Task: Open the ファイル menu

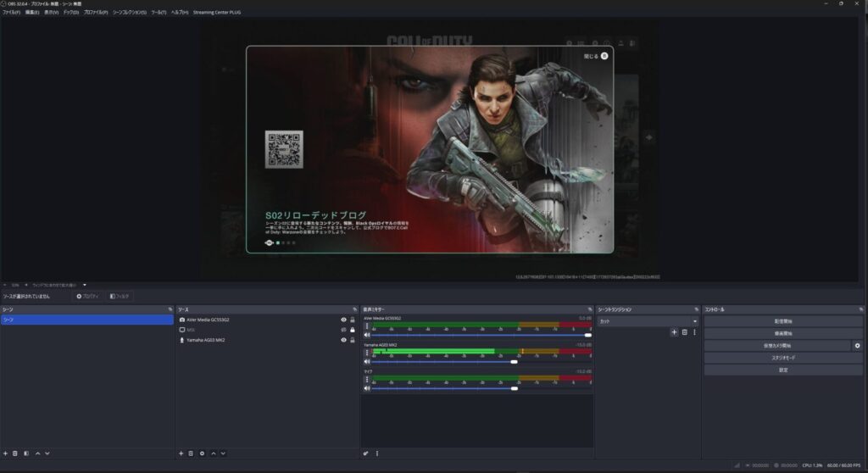Action: (11, 13)
